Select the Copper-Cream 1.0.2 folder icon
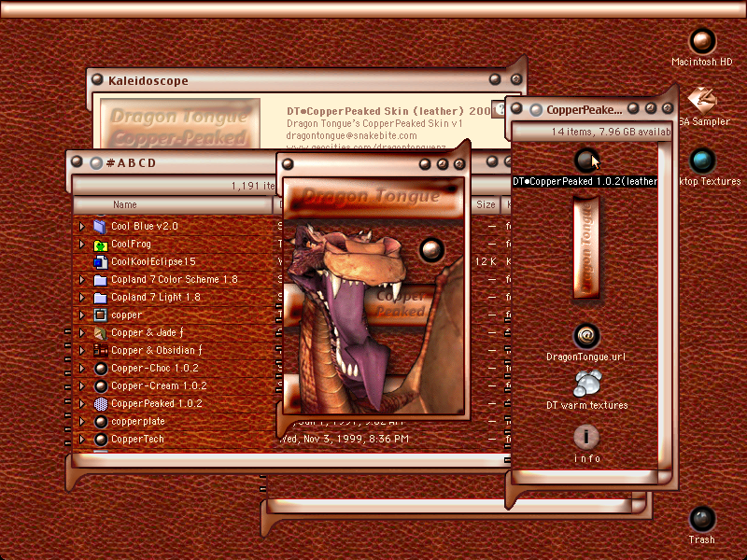The width and height of the screenshot is (747, 560). pyautogui.click(x=100, y=386)
